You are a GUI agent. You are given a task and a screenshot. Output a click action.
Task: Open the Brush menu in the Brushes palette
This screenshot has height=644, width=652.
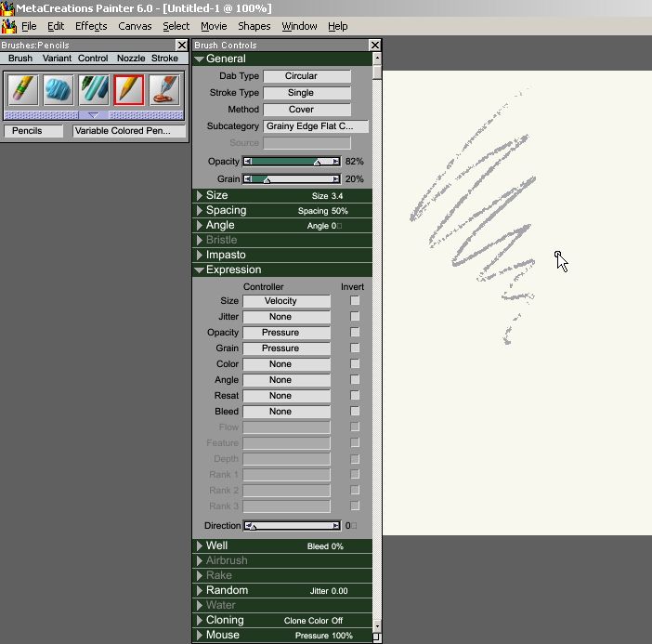20,59
